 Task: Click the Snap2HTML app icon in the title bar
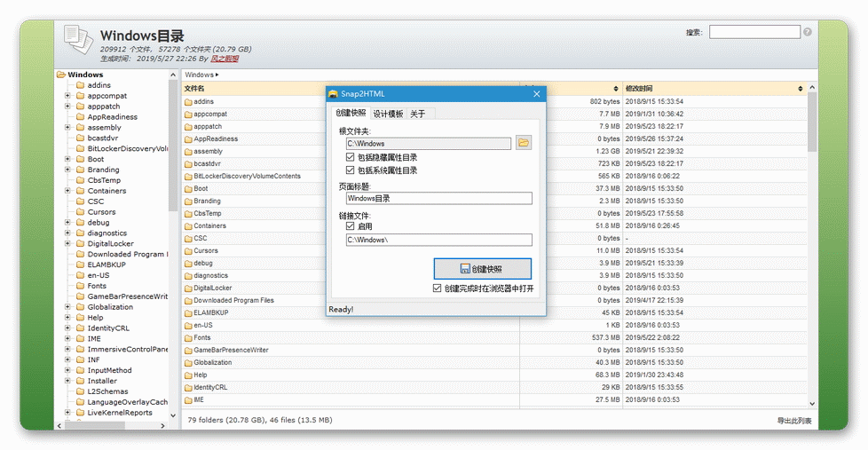[333, 93]
